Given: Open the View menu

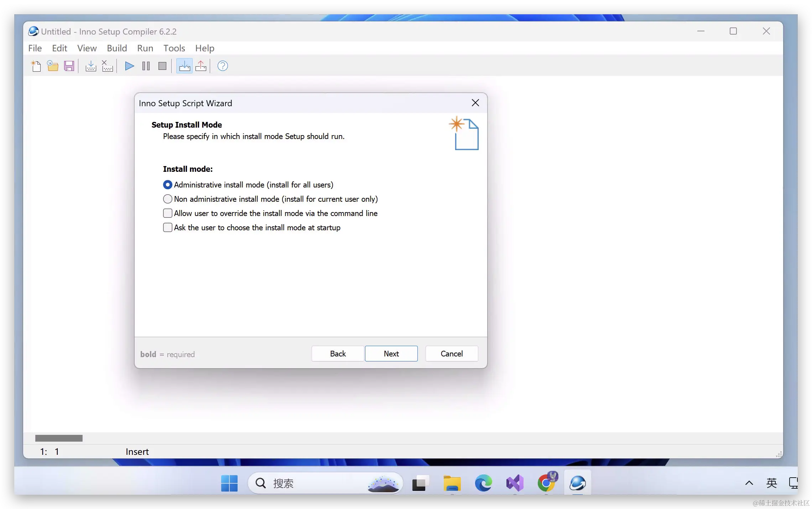Looking at the screenshot, I should coord(87,48).
